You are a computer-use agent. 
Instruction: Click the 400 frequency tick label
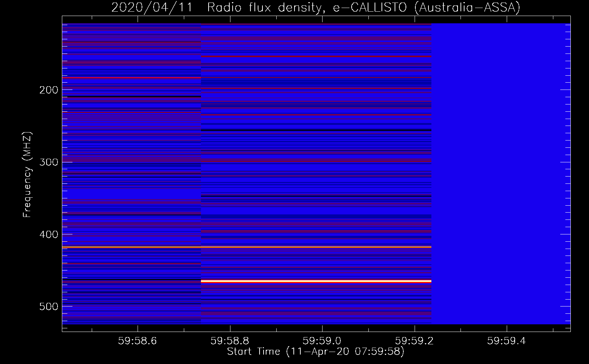click(x=49, y=234)
